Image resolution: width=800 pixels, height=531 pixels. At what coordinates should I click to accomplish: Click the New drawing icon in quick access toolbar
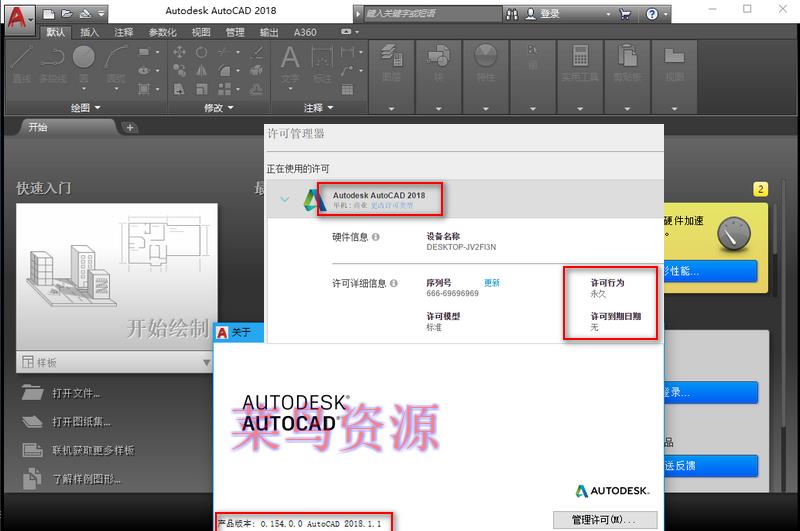48,14
